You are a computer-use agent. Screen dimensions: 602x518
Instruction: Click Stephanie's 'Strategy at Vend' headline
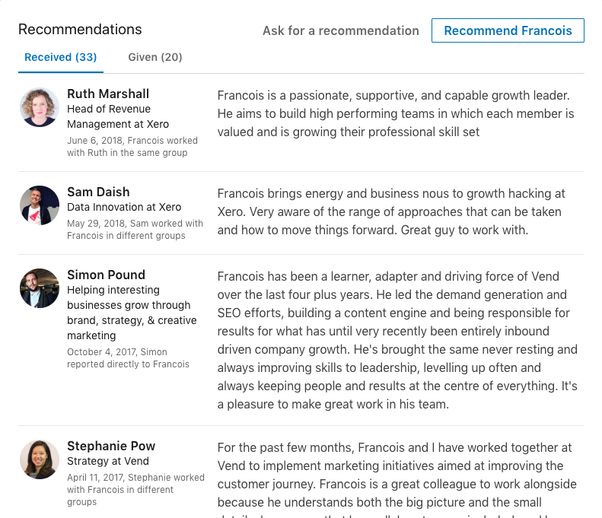pos(108,462)
